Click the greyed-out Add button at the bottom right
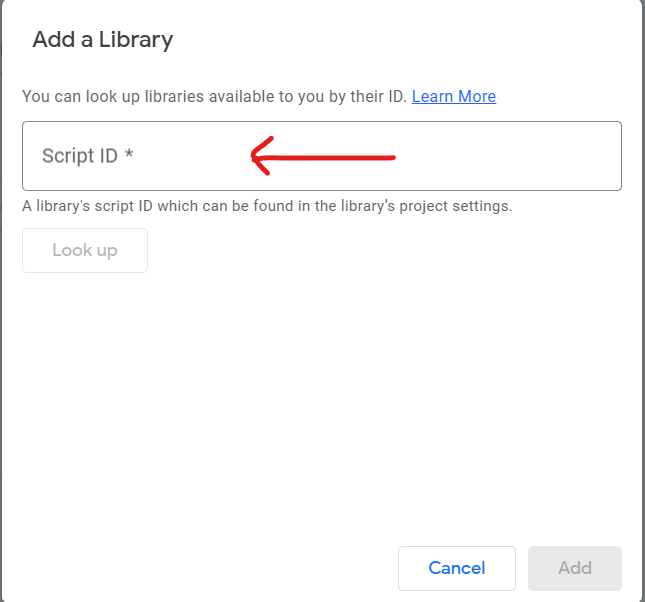 tap(575, 568)
